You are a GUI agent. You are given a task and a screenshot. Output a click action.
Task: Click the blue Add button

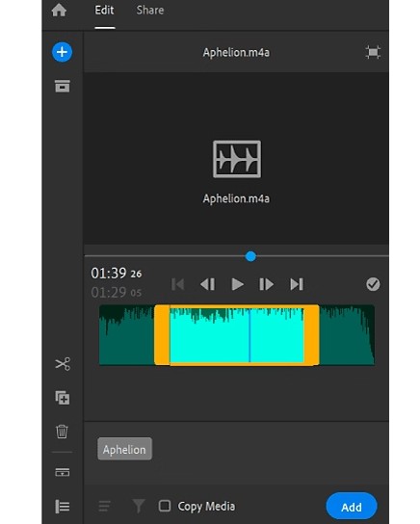pyautogui.click(x=352, y=507)
